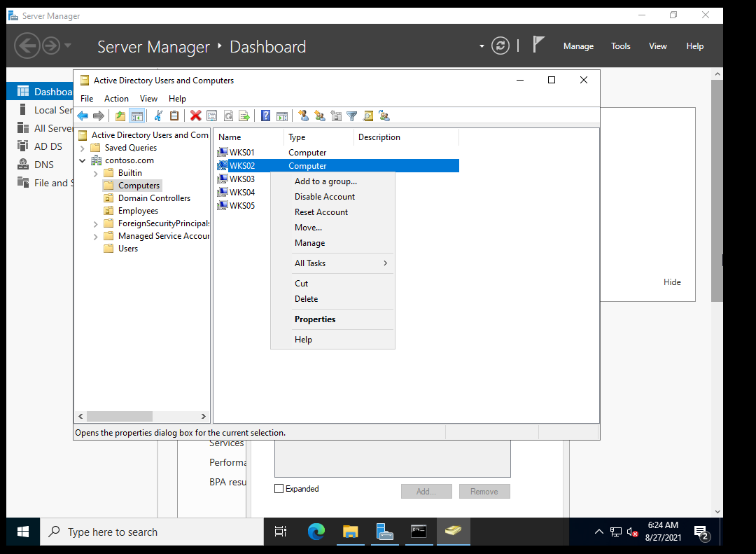Select the Users container in tree
The height and width of the screenshot is (554, 756).
(x=128, y=249)
